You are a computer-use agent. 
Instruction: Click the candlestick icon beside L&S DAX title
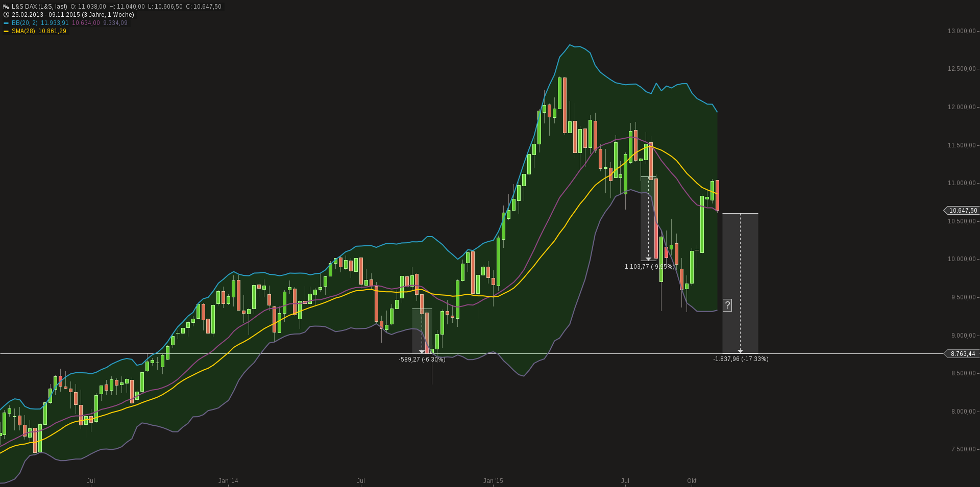coord(6,7)
